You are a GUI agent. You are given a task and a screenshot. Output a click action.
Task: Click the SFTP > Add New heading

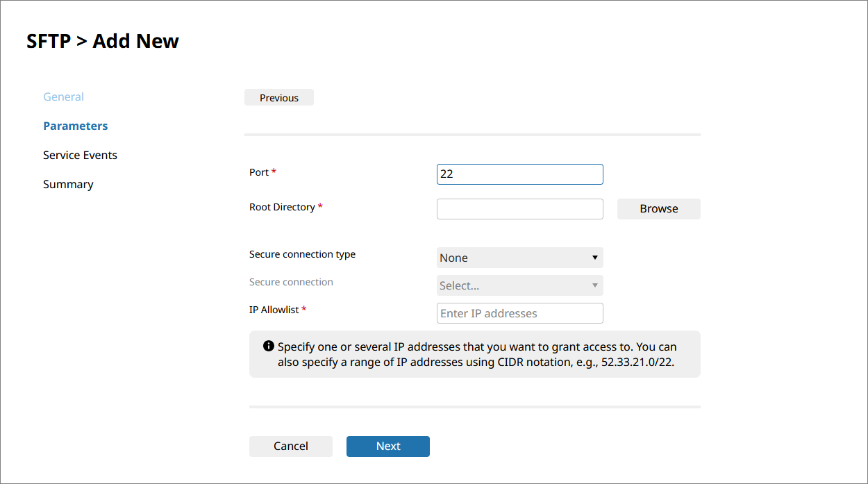[x=103, y=41]
